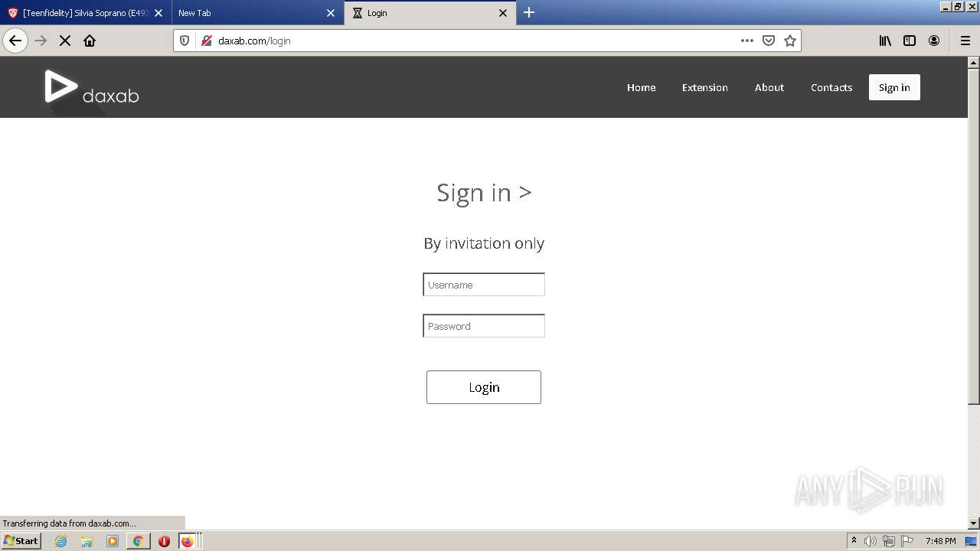Open tracking protection shield in address bar
The width and height of the screenshot is (980, 551).
tap(185, 41)
